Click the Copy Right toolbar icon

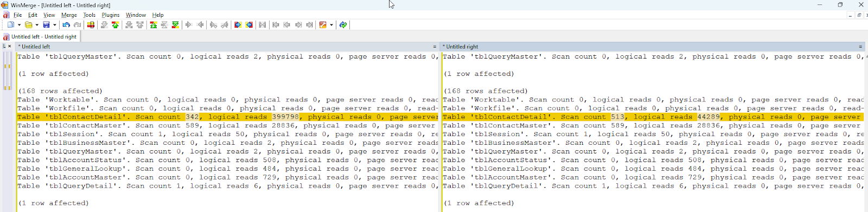[x=188, y=25]
